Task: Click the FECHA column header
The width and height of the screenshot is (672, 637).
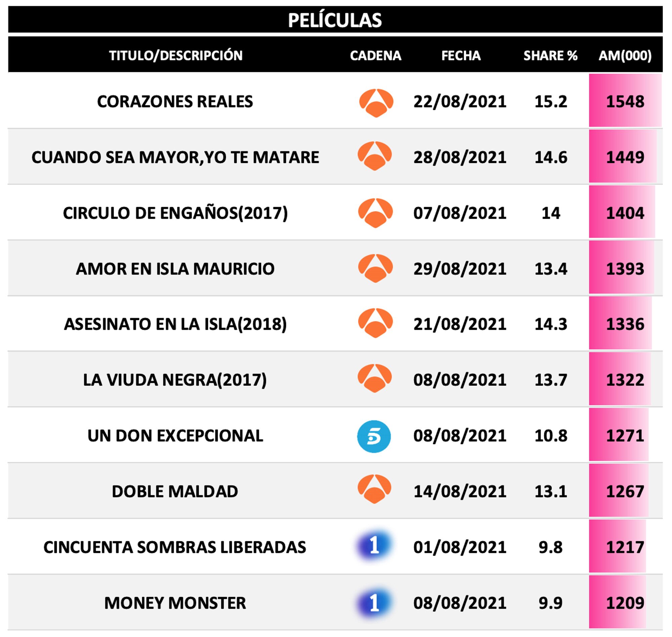Action: (x=461, y=55)
